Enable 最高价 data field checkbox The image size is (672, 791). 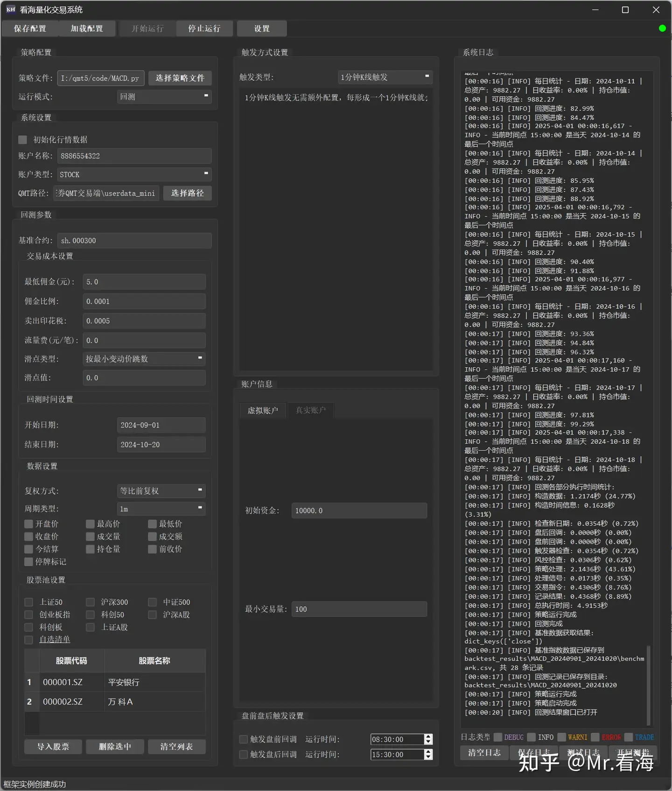[91, 524]
